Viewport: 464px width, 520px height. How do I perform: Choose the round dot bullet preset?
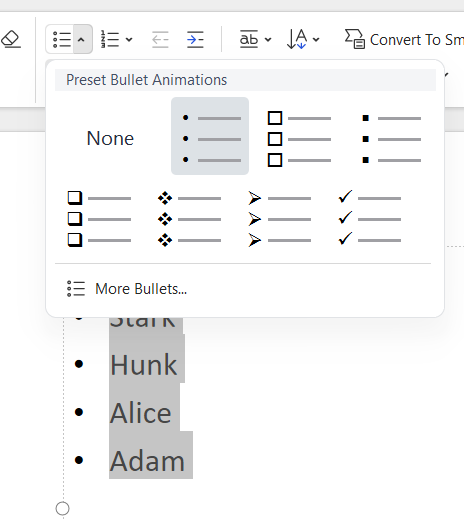210,136
